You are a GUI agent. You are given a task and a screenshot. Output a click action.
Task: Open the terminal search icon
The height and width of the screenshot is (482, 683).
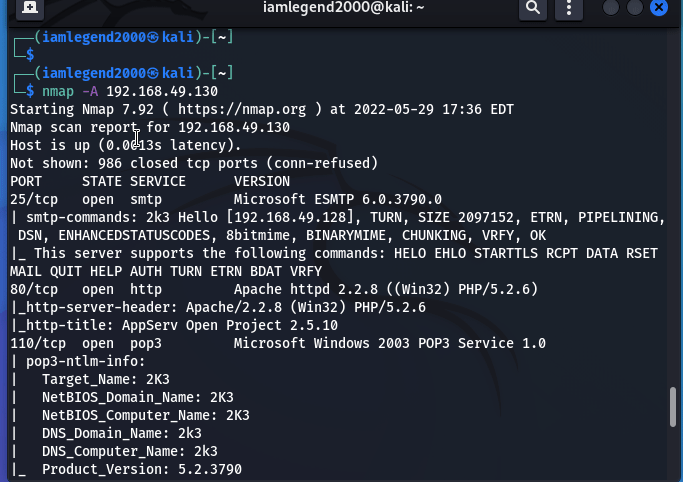pos(533,7)
